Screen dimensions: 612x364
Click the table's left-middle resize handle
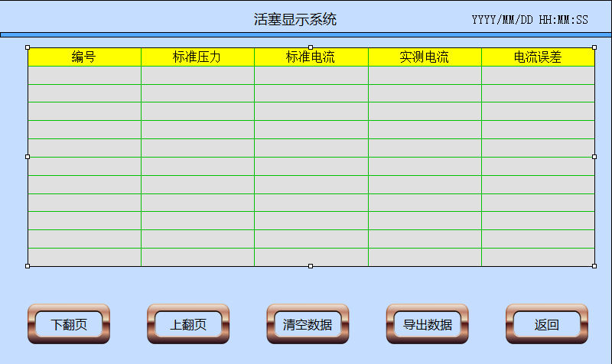(28, 157)
